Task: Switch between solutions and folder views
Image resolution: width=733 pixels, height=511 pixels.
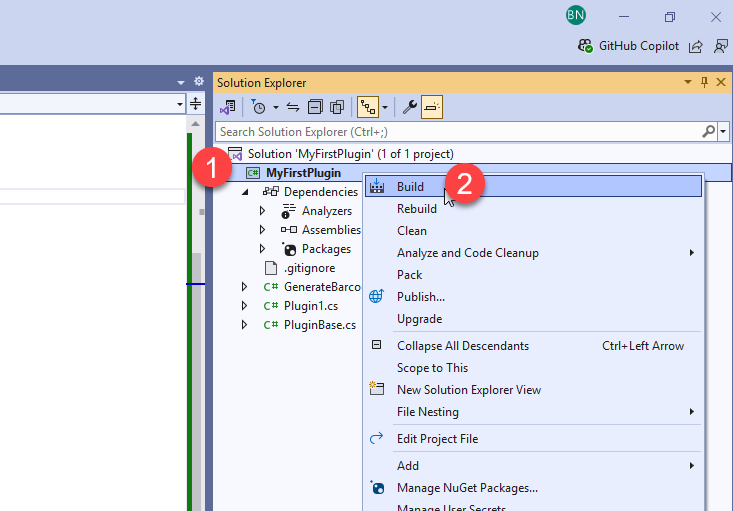Action: point(228,108)
